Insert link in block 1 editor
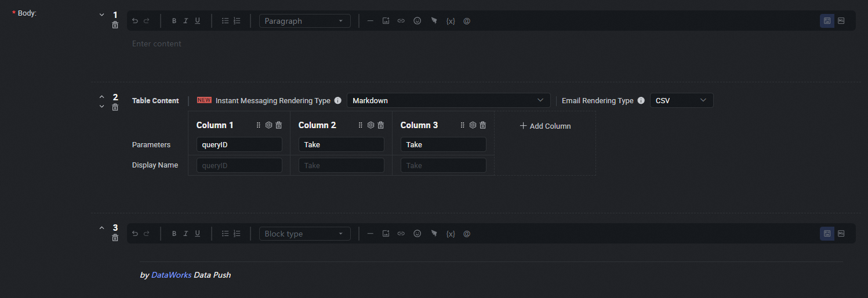868x298 pixels. point(401,21)
